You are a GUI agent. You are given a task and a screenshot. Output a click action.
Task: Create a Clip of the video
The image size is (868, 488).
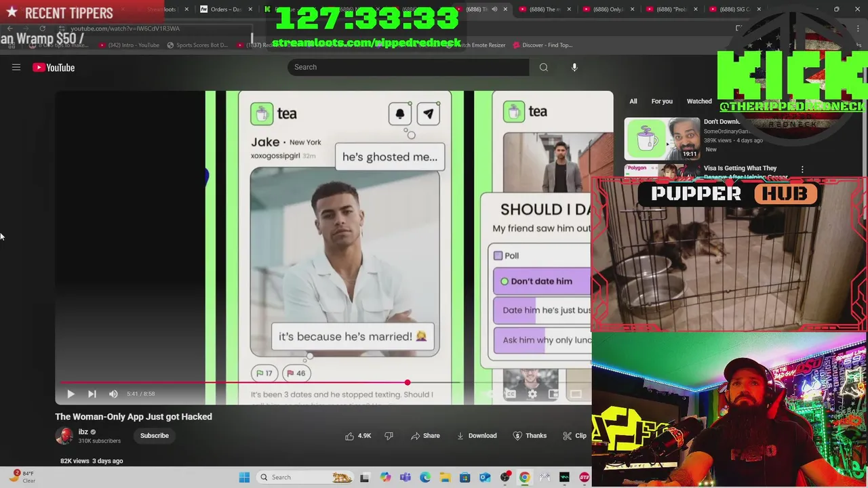point(575,436)
